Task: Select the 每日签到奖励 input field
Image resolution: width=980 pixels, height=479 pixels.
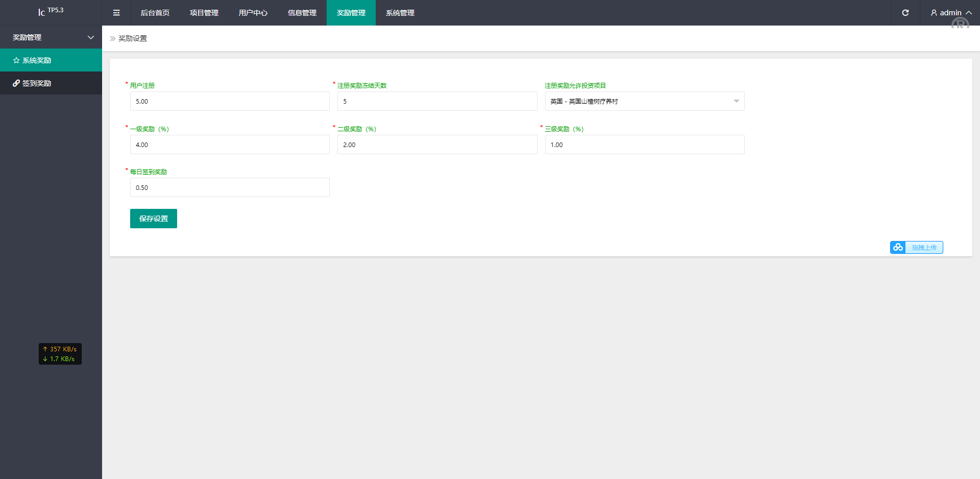Action: click(x=230, y=187)
